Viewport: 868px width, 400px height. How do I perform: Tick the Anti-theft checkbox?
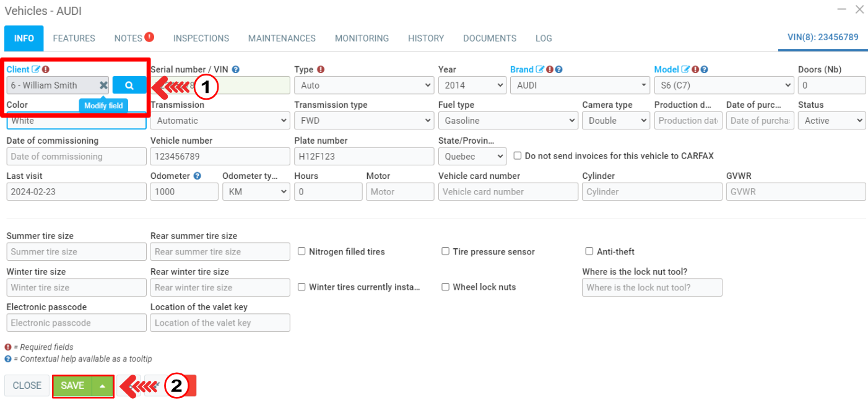(589, 251)
